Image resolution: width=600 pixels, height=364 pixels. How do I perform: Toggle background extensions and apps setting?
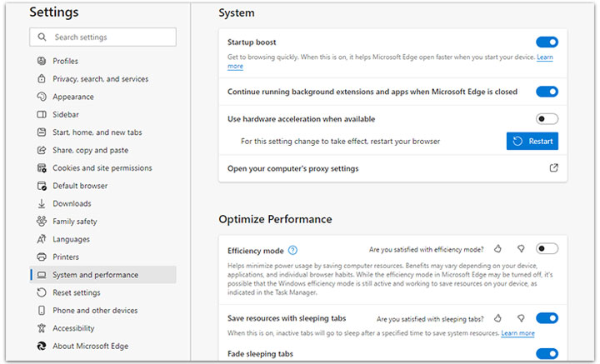547,92
